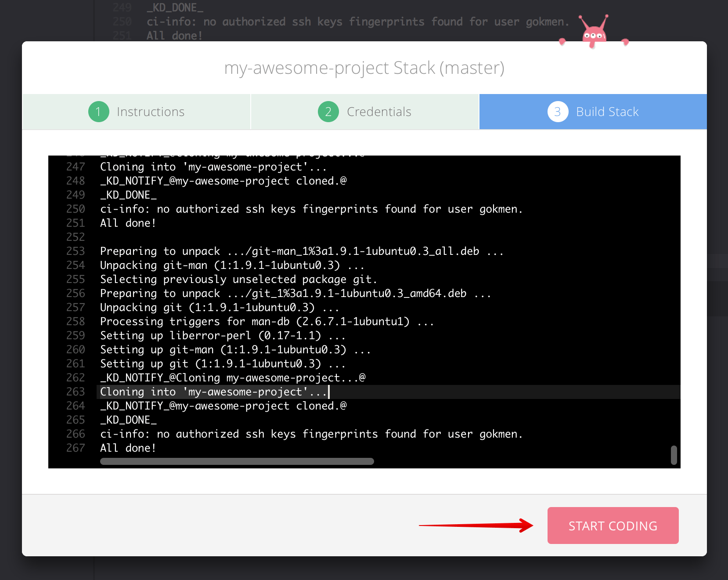Select the active Build Stack tab

pos(607,112)
